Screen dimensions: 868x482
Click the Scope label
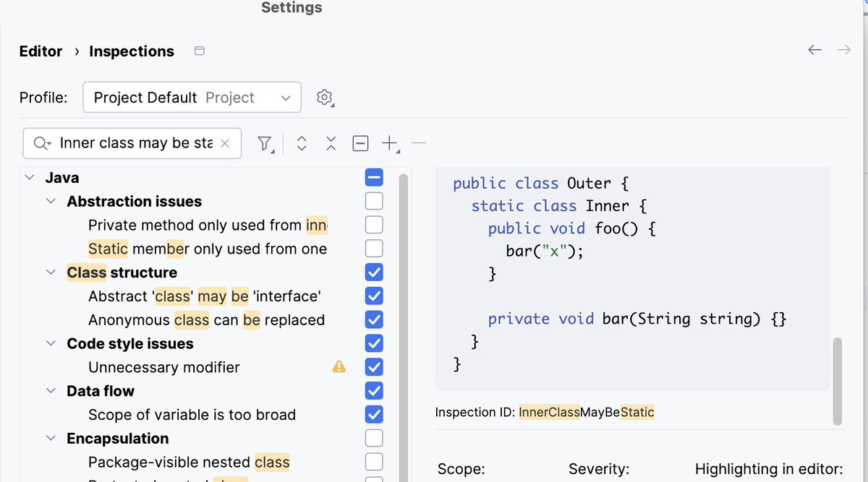coord(461,470)
